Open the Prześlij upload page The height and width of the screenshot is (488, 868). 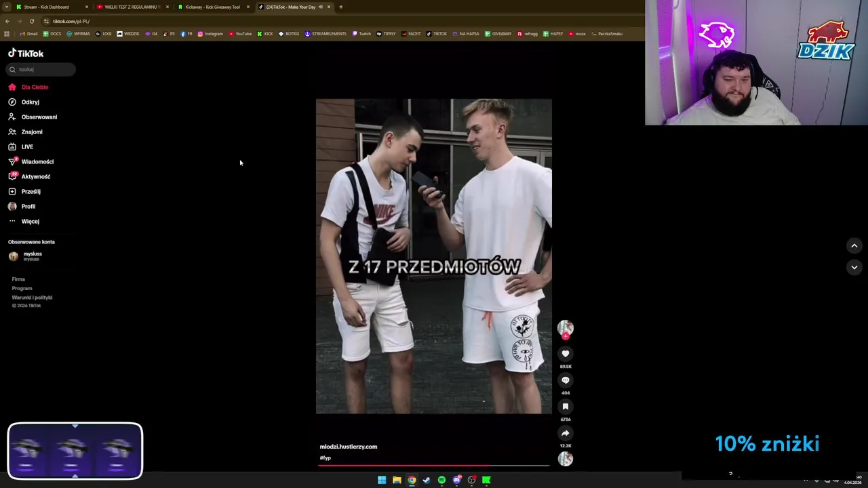(x=24, y=191)
